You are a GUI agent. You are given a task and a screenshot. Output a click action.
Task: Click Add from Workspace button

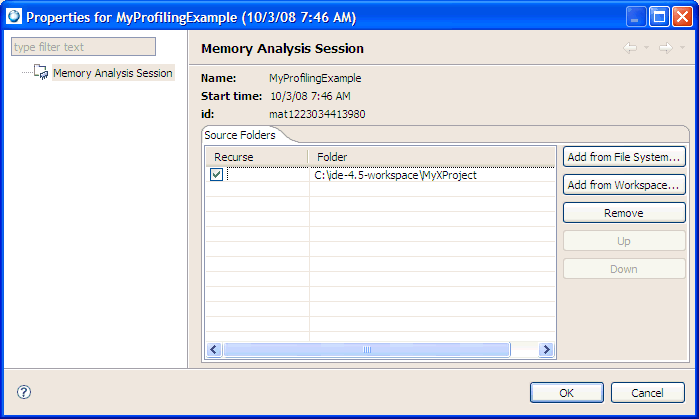[624, 185]
